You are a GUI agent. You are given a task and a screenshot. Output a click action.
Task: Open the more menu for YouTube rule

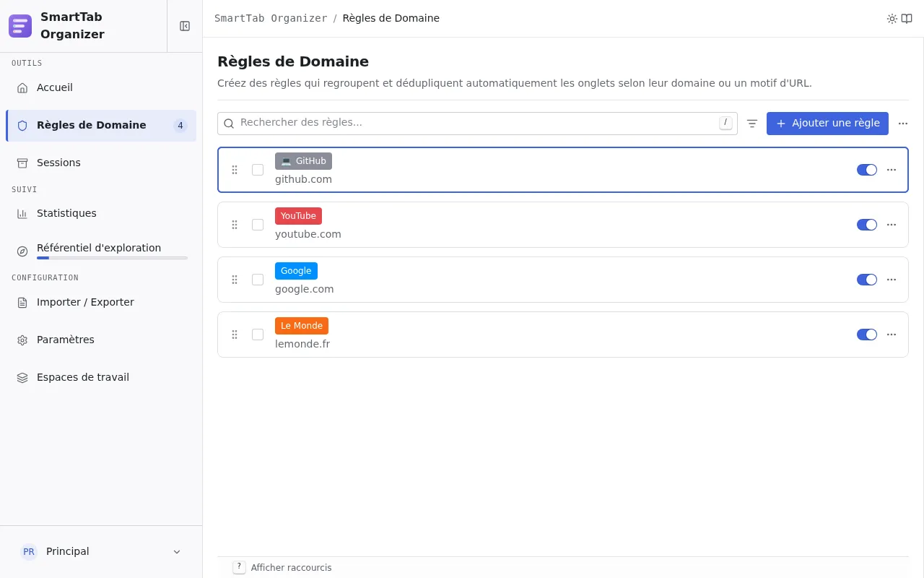(892, 225)
